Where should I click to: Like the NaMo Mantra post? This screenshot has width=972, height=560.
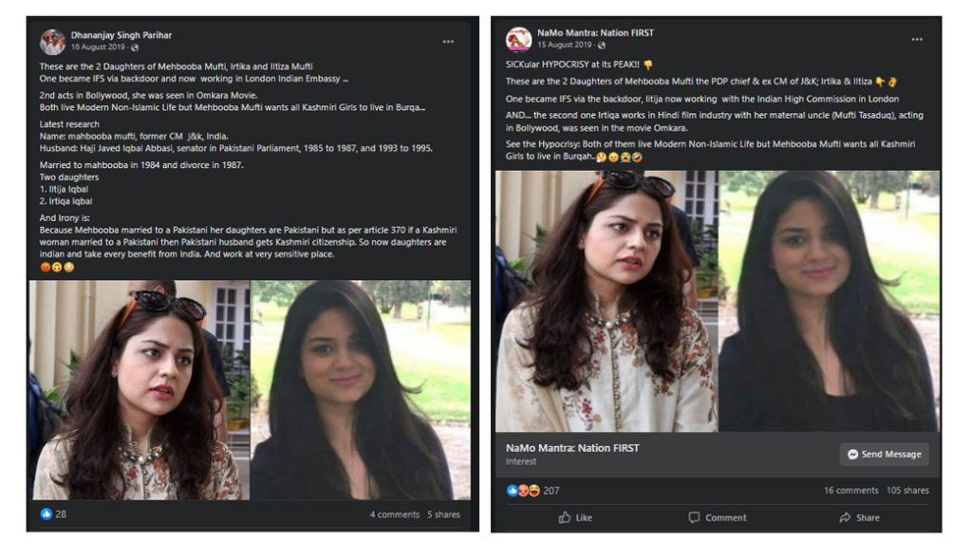point(575,517)
